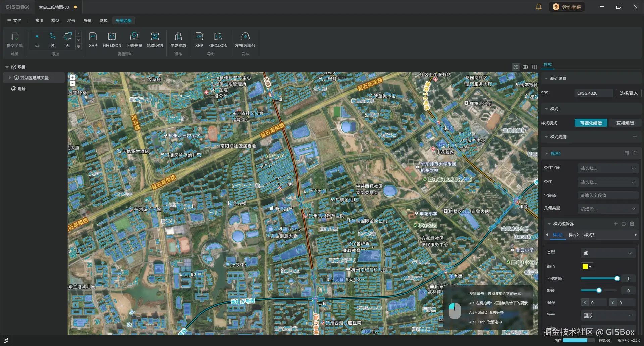Screen dimensions: 644x346
Task: Click the 选择/录入 SRS button
Action: (x=628, y=93)
